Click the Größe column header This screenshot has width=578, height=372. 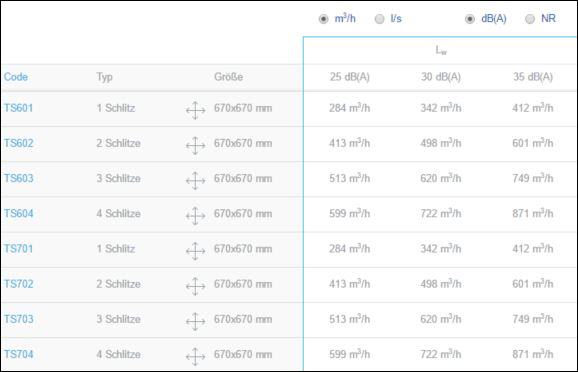click(x=228, y=77)
